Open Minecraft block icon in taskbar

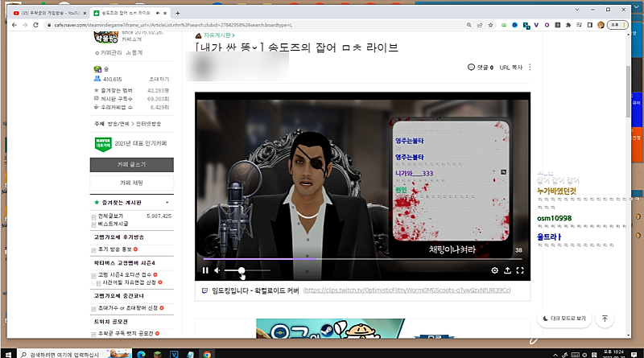click(x=157, y=354)
